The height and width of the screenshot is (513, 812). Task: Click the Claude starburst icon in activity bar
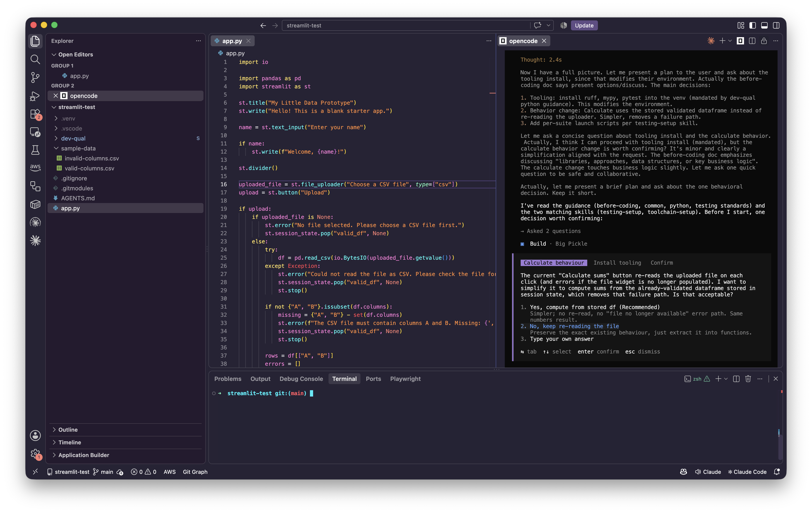35,240
